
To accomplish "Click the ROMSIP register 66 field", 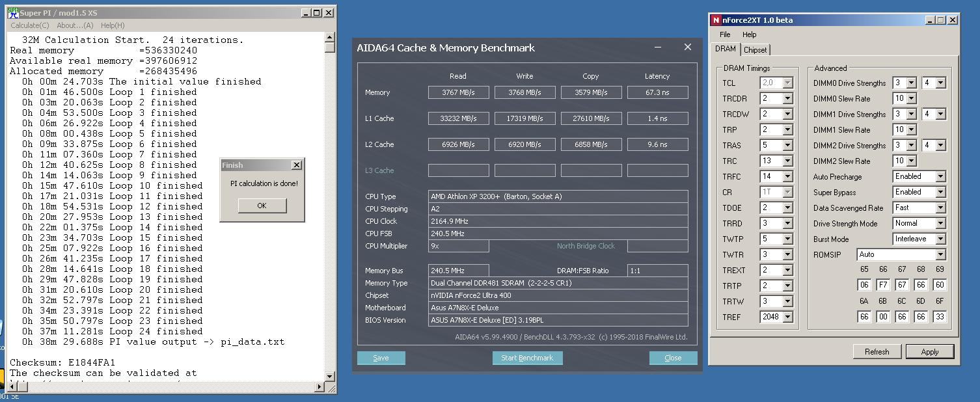I will [883, 284].
